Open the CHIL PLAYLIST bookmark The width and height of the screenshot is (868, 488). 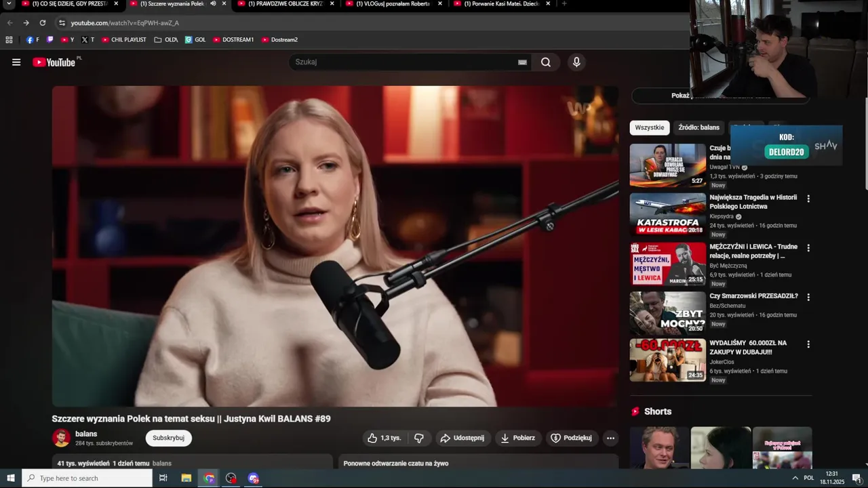click(x=123, y=40)
